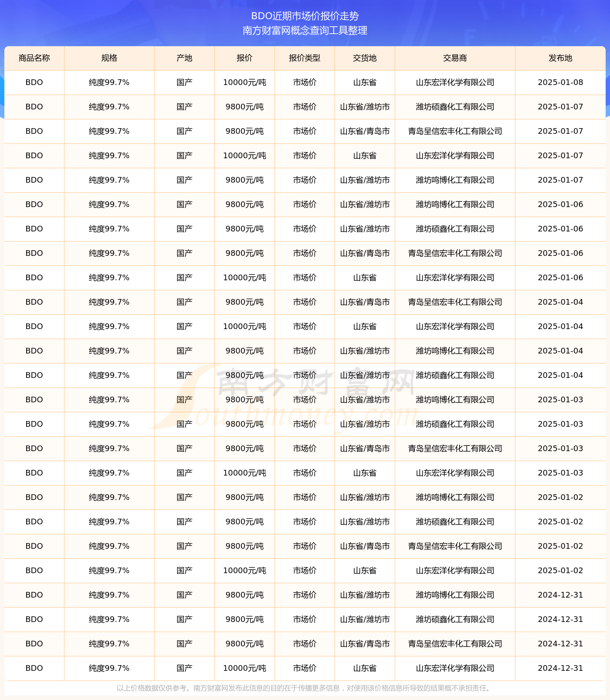Click '青岛呈信宏丰化工有限公司' in the 2025-01-03 row
The height and width of the screenshot is (700, 610).
455,449
